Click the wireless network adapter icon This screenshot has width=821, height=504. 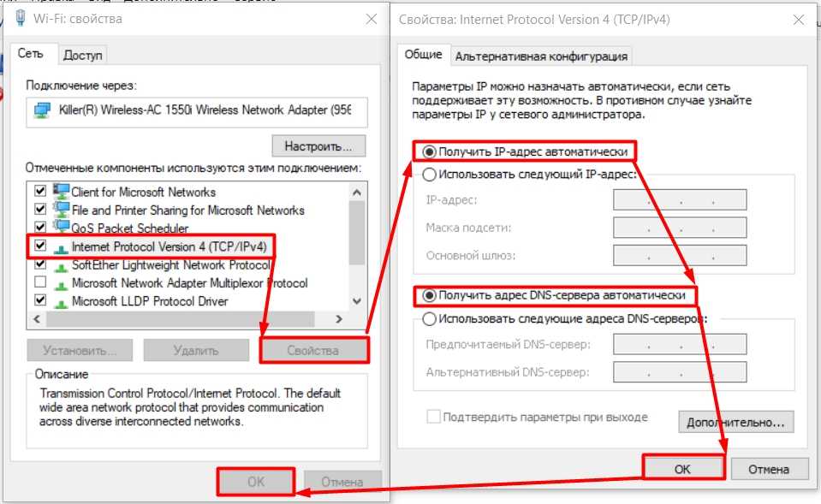click(43, 110)
